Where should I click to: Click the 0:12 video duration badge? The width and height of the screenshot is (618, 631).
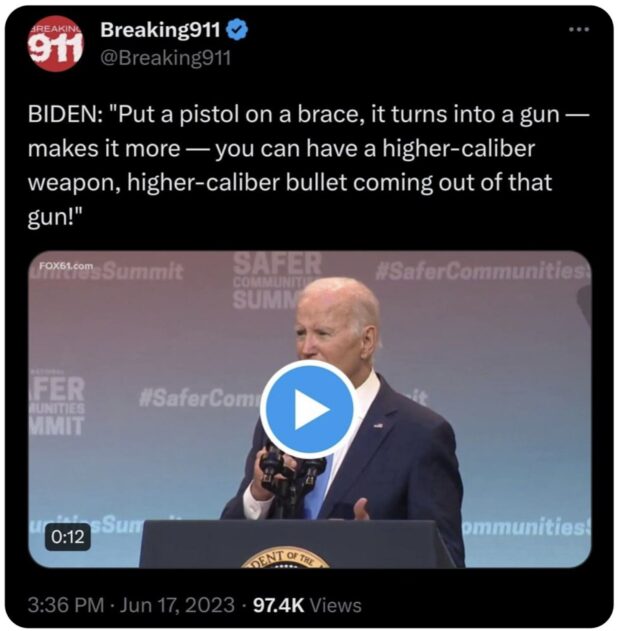[68, 537]
